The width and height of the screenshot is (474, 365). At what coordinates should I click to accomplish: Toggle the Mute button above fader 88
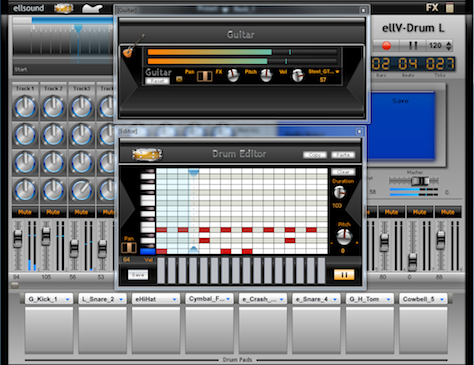click(x=448, y=212)
